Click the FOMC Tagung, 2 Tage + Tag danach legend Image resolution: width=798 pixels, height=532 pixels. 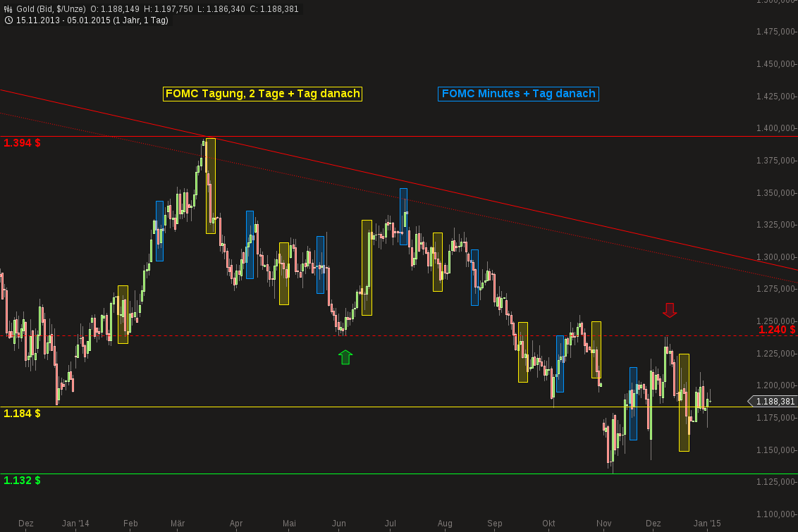(262, 93)
